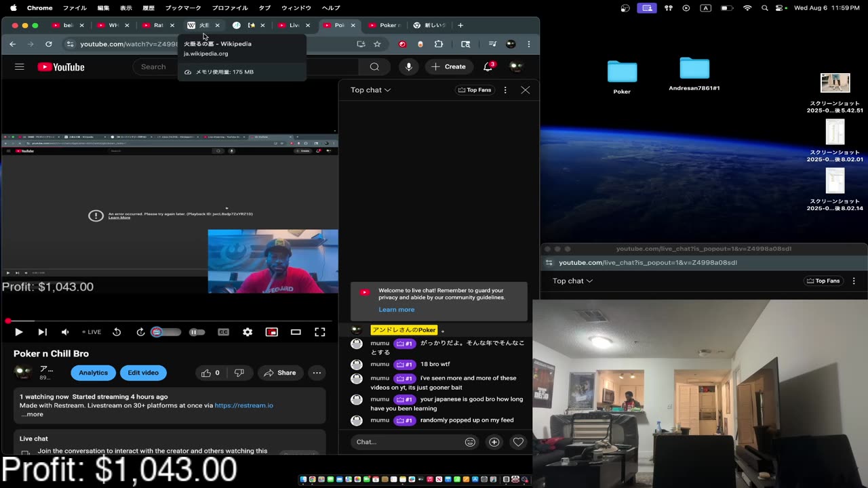Open Top Fans in popout chat window
The image size is (868, 488).
(823, 281)
